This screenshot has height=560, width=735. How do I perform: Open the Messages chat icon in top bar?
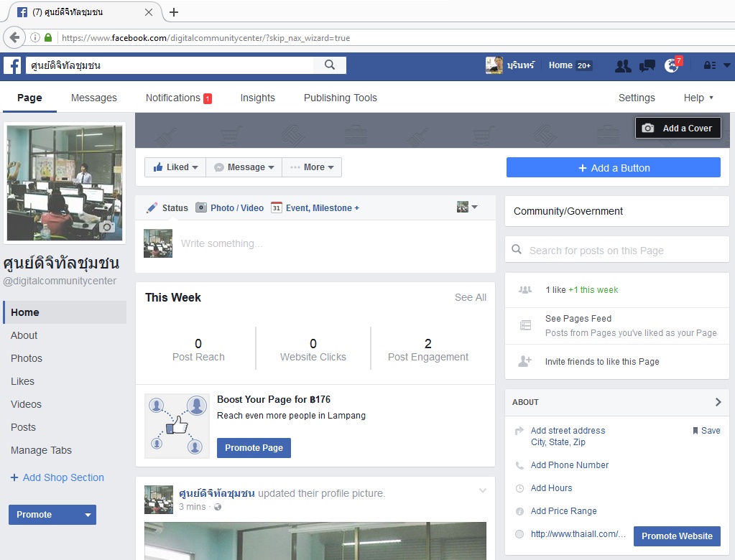[x=647, y=66]
